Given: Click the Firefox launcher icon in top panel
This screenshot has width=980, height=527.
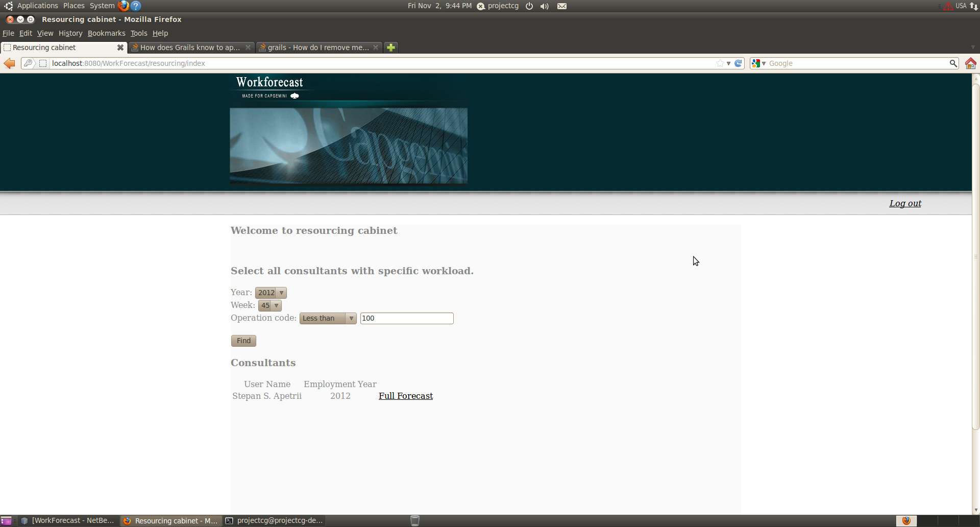Looking at the screenshot, I should (123, 6).
